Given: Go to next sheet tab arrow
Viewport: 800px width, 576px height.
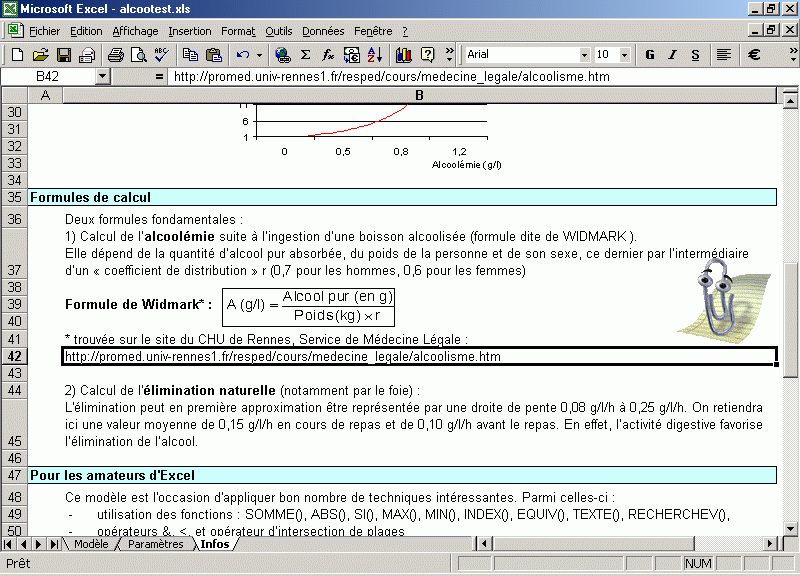Looking at the screenshot, I should tap(38, 544).
